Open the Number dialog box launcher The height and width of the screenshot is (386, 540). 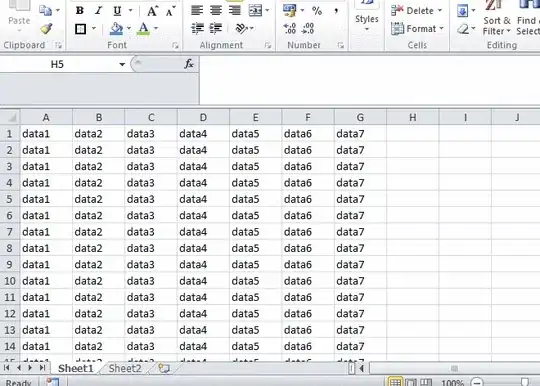pyautogui.click(x=341, y=45)
